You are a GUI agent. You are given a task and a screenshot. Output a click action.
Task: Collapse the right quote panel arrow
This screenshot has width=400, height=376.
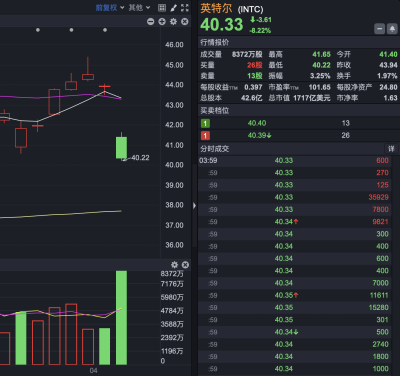(x=194, y=206)
